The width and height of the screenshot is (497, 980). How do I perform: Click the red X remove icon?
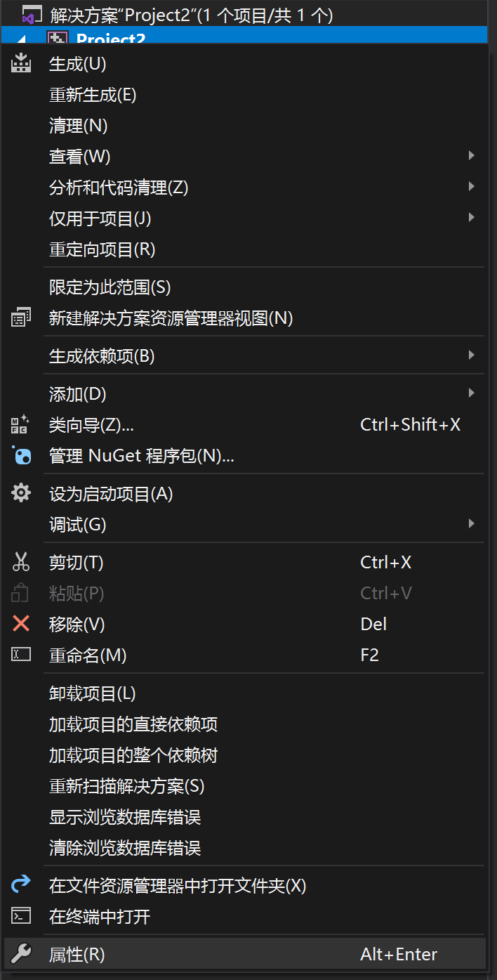point(21,623)
